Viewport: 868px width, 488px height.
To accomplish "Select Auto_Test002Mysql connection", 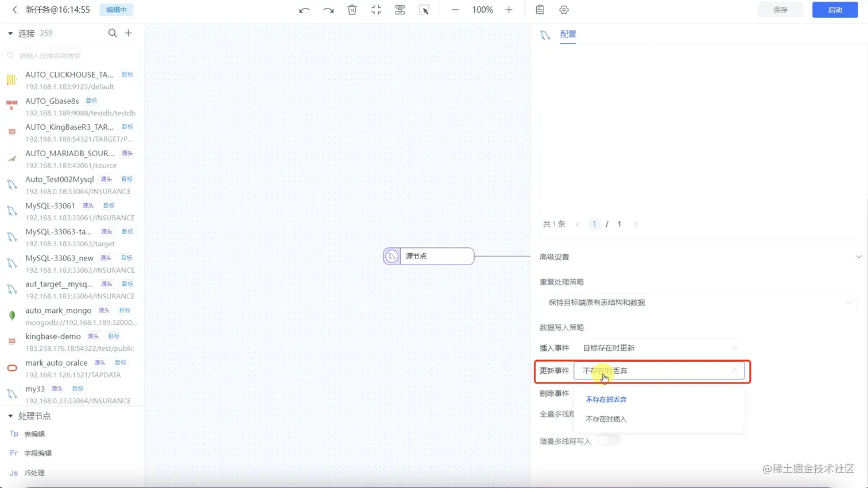I will [72, 185].
